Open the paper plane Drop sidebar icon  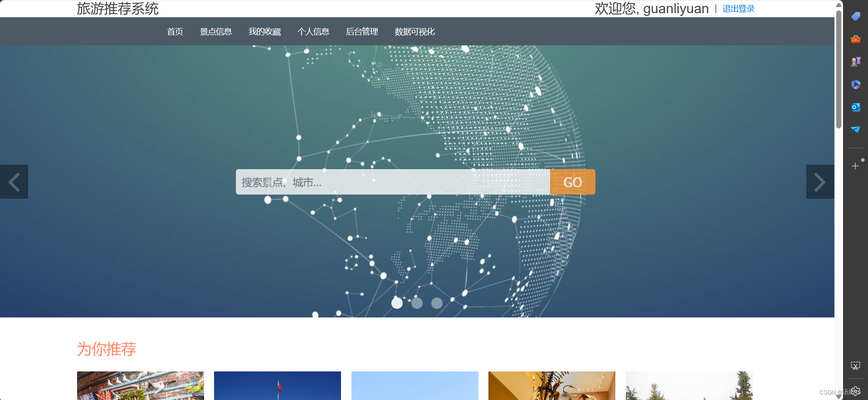point(856,130)
